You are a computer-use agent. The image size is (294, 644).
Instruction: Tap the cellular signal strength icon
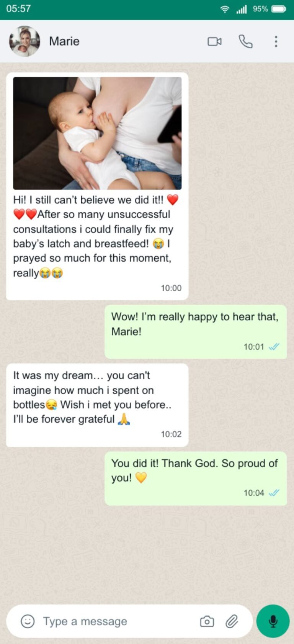[242, 9]
